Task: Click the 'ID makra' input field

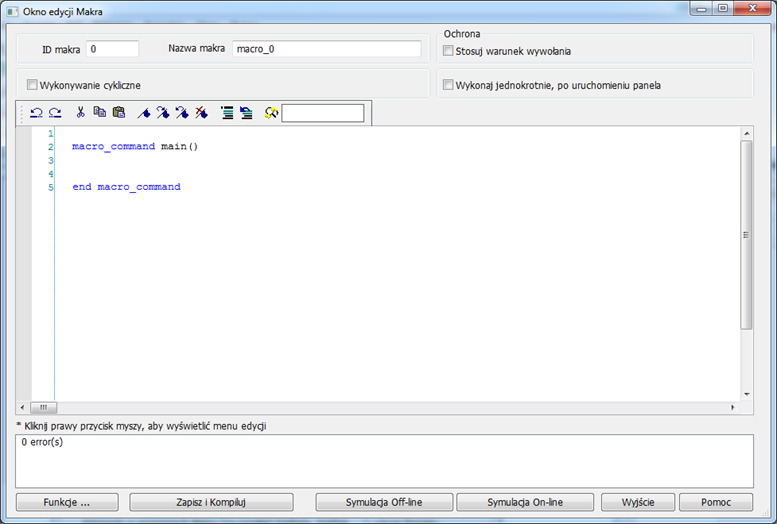Action: 112,49
